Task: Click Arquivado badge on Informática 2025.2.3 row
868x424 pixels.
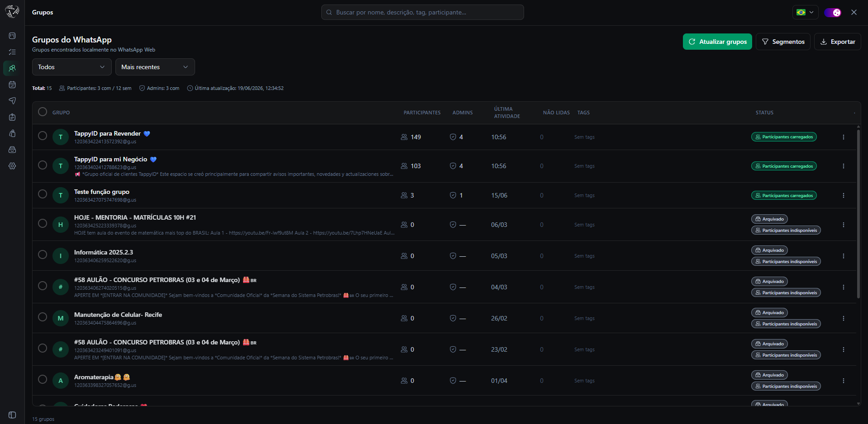Action: click(769, 250)
